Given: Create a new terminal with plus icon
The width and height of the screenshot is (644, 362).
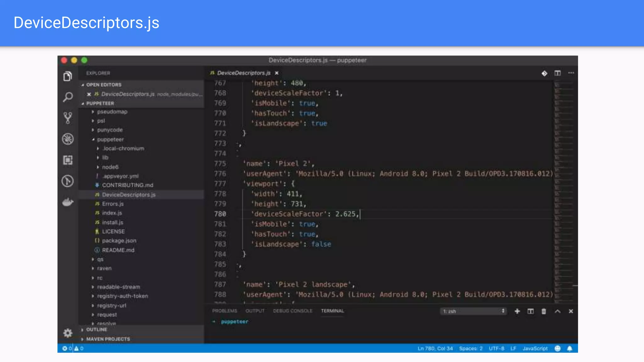Looking at the screenshot, I should (x=517, y=311).
